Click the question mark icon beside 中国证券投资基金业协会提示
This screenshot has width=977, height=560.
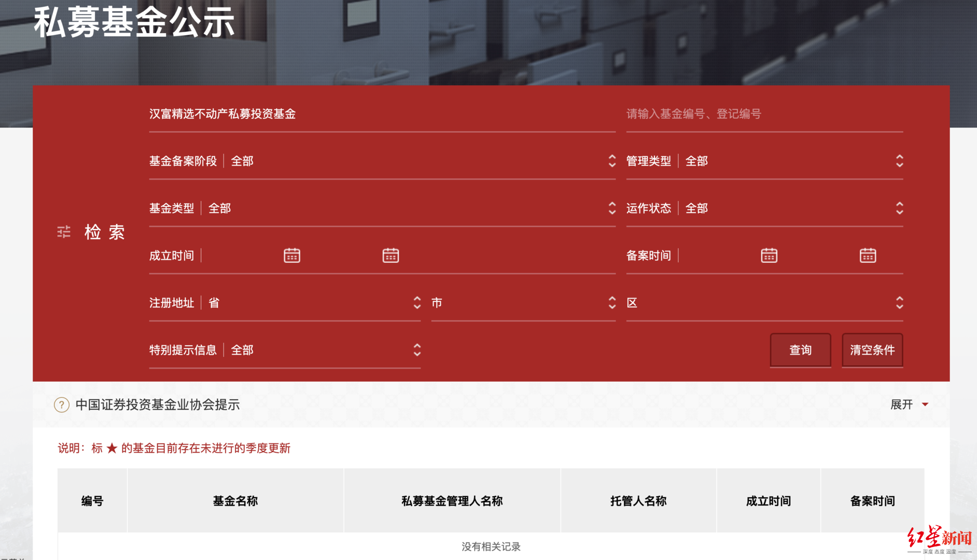pos(61,405)
